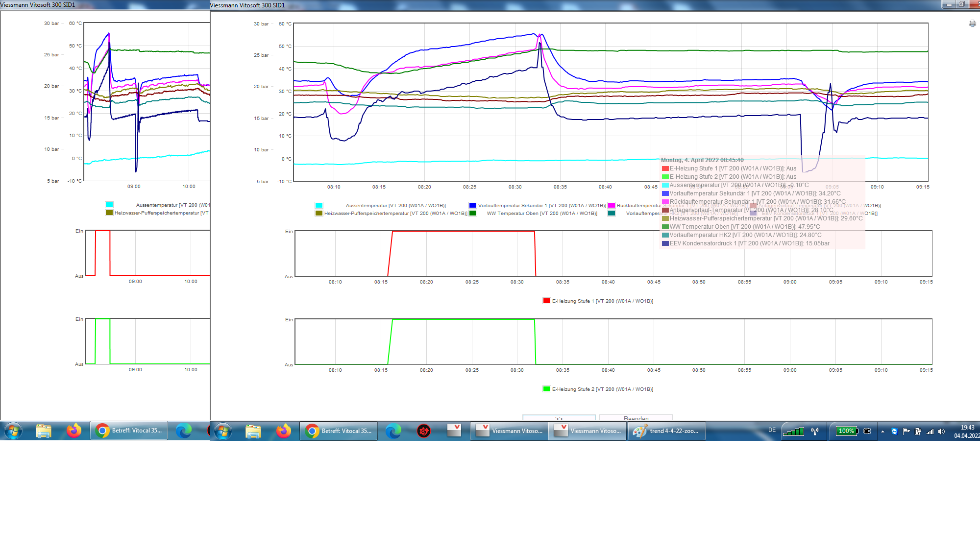This screenshot has width=980, height=551.
Task: Click the 09:00 tick on the E-Heizung Stufe 2 chart
Action: click(790, 370)
